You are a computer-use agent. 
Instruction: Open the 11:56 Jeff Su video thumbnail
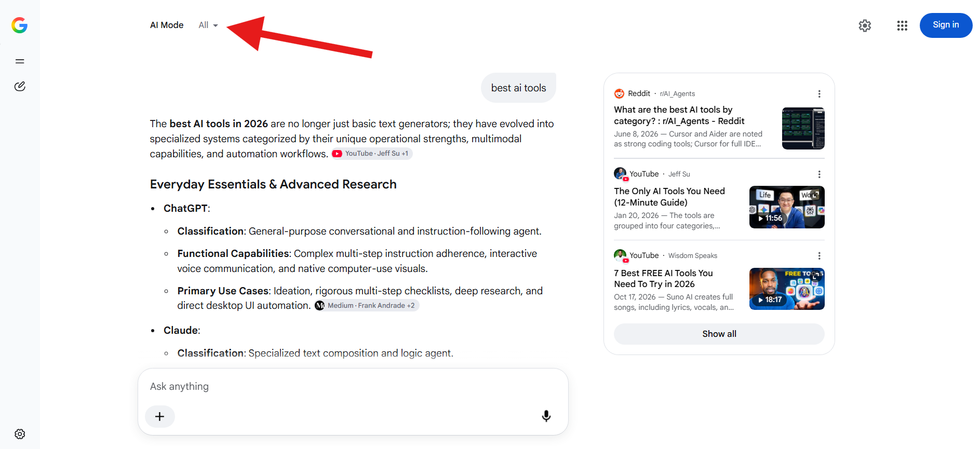[x=786, y=207]
